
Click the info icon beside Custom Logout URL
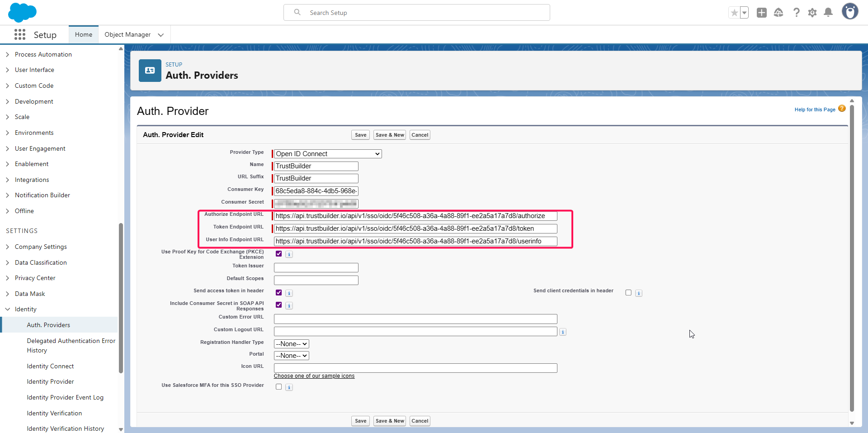pos(563,332)
